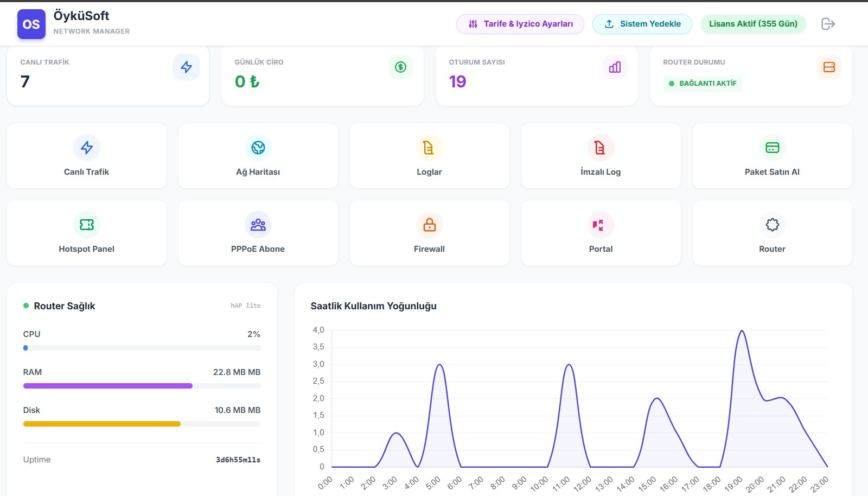Open PPPoE Abone users icon
Viewport: 868px width, 496px height.
(258, 225)
